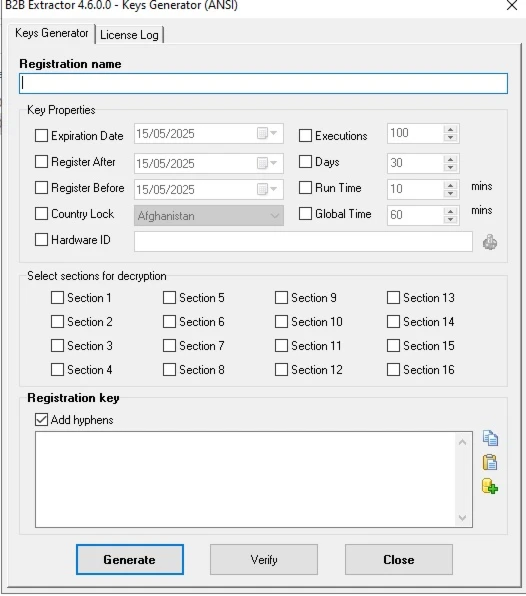Switch to the Keys Generator tab
Screen dimensions: 526x596
(52, 33)
